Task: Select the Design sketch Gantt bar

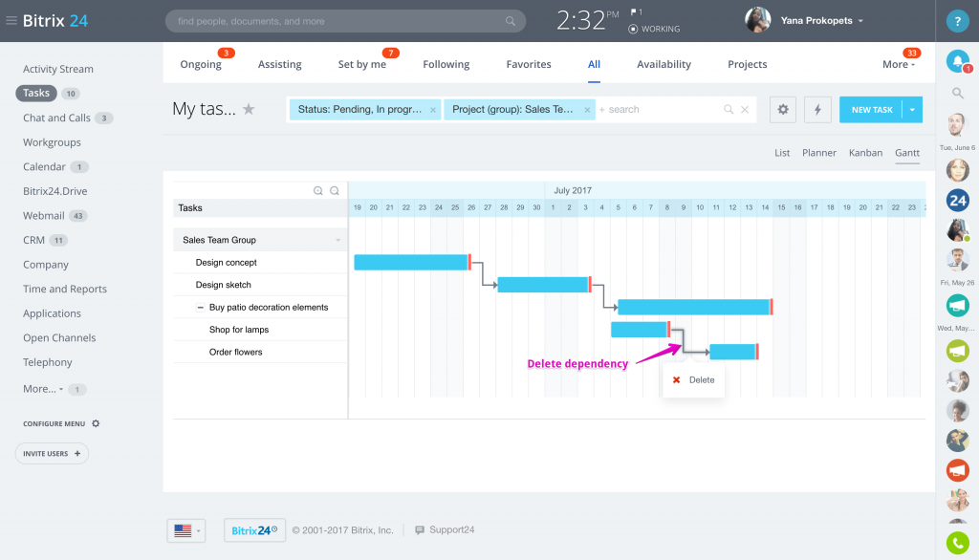Action: tap(544, 285)
